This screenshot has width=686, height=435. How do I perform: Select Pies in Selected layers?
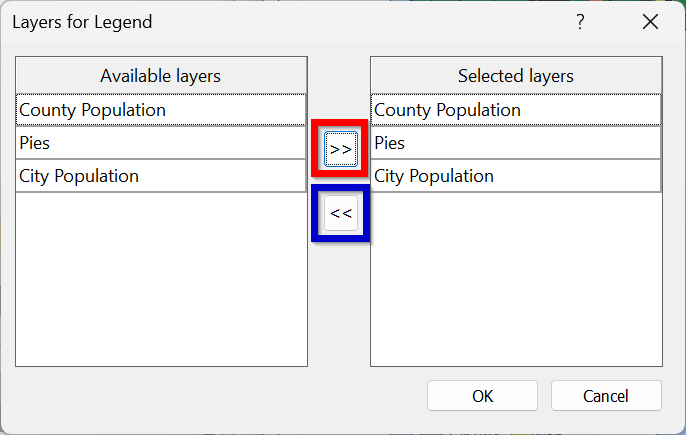pos(516,143)
